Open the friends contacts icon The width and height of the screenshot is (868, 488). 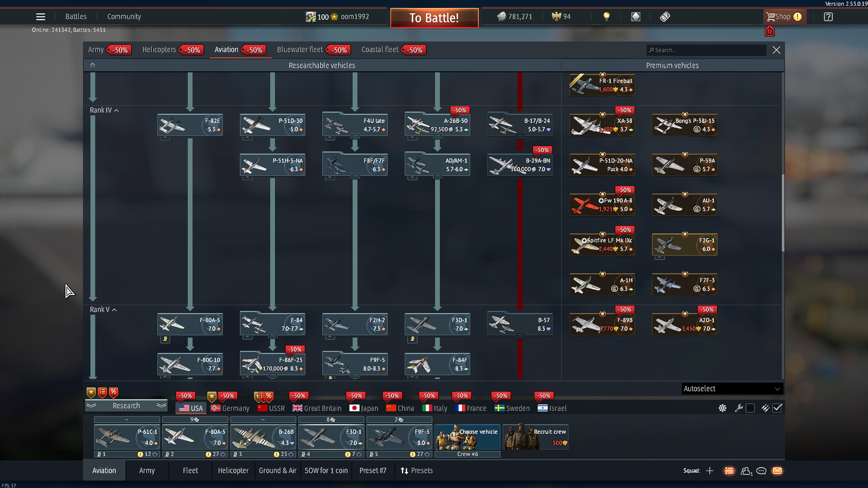click(745, 471)
